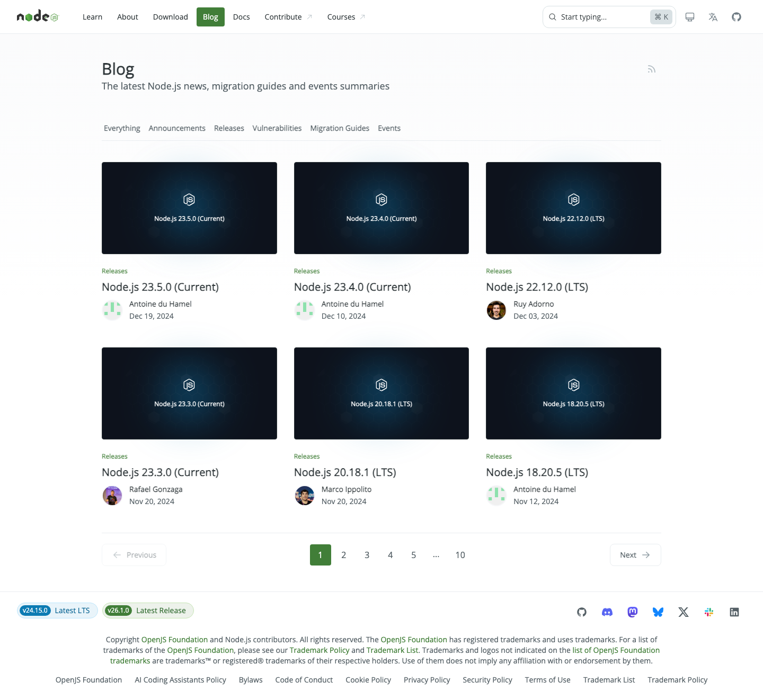Go to pagination page 4
Image resolution: width=763 pixels, height=700 pixels.
click(391, 555)
